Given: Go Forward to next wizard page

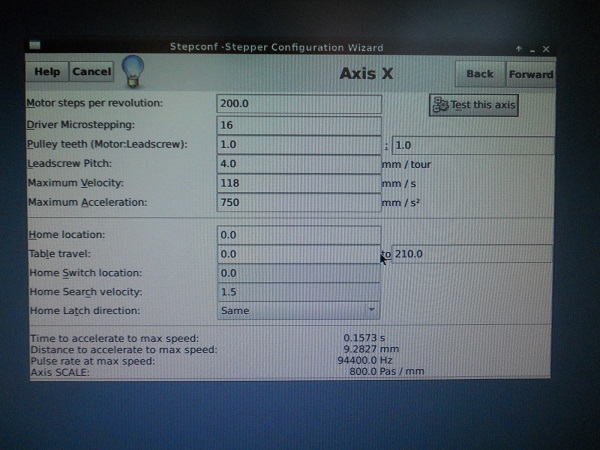Looking at the screenshot, I should click(x=531, y=74).
